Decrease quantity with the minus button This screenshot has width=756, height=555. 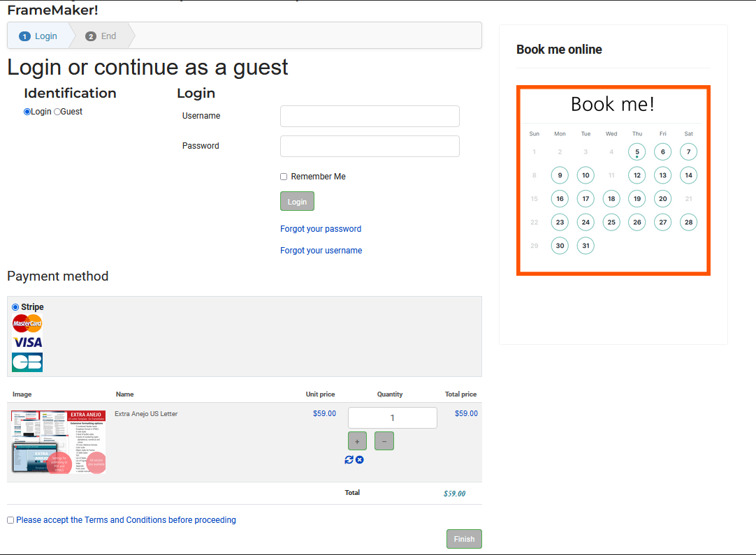point(384,441)
